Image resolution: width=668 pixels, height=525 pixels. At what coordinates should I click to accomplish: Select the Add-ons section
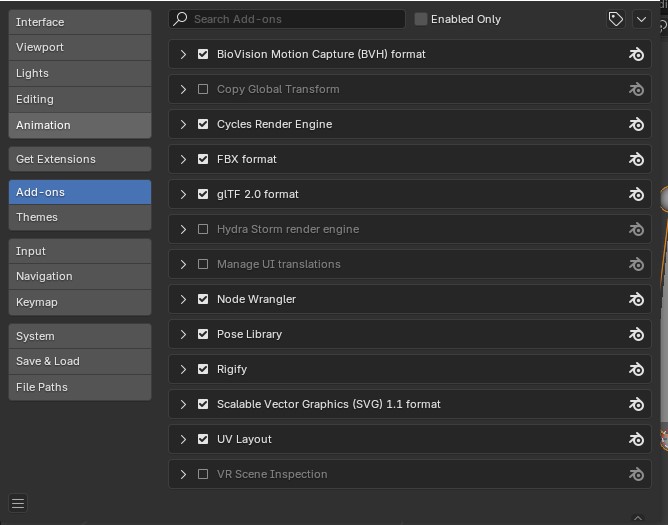(80, 192)
